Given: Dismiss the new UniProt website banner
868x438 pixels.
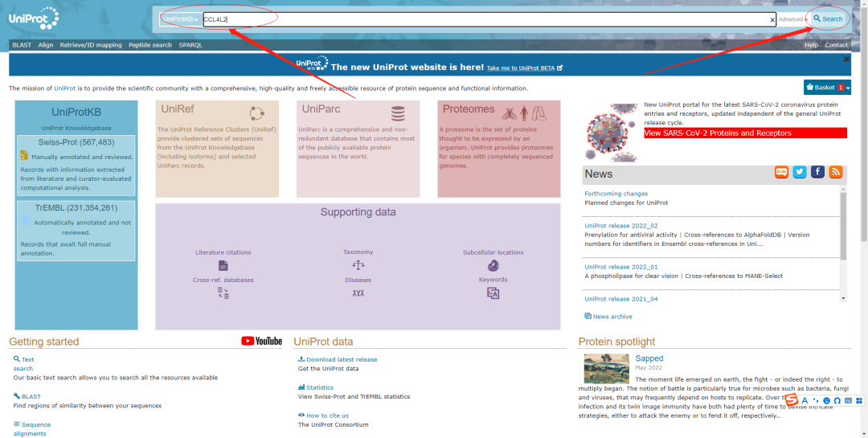Looking at the screenshot, I should tap(846, 59).
